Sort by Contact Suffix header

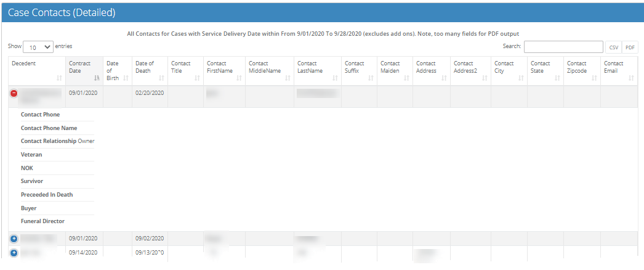pos(358,70)
